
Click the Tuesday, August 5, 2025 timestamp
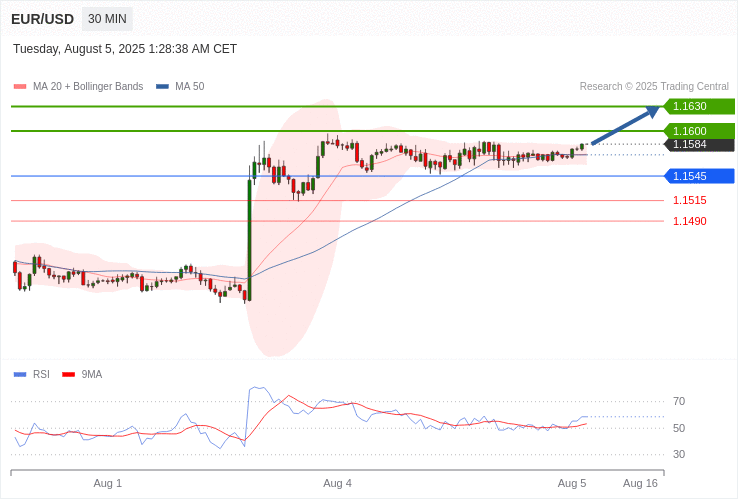point(125,49)
